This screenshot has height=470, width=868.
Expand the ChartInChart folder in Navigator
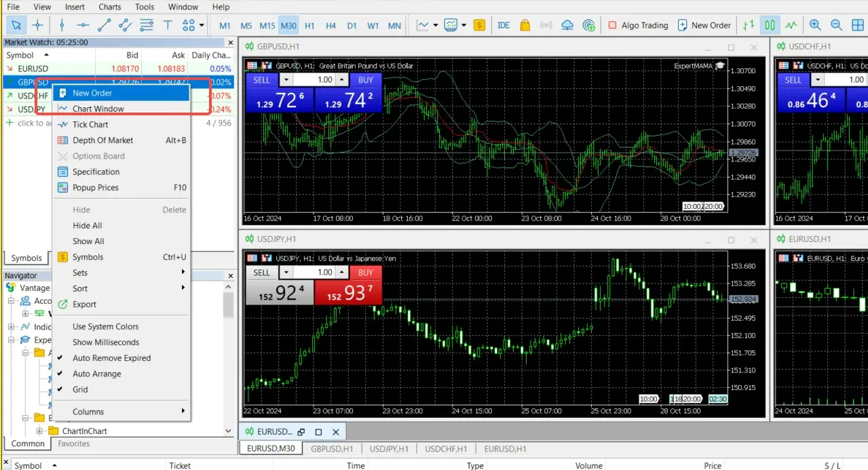pos(39,431)
